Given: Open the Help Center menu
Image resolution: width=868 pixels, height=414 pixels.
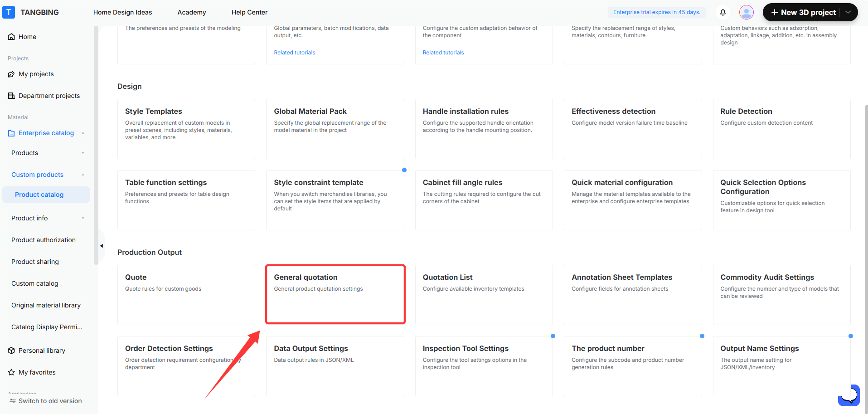Looking at the screenshot, I should (x=249, y=12).
